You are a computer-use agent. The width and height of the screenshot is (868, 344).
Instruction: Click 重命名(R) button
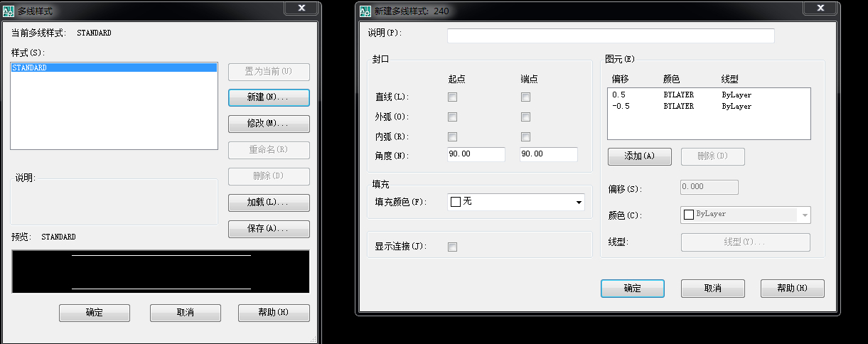[x=269, y=150]
